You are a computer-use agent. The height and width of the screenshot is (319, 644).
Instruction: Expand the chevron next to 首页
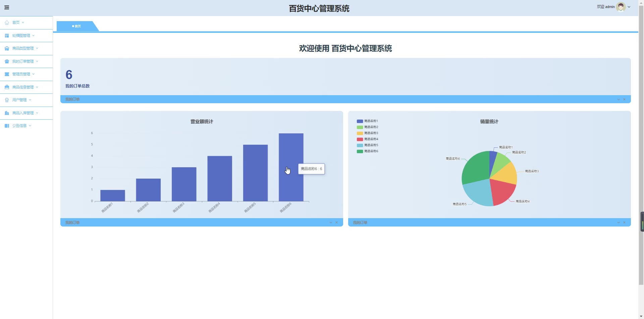(23, 22)
